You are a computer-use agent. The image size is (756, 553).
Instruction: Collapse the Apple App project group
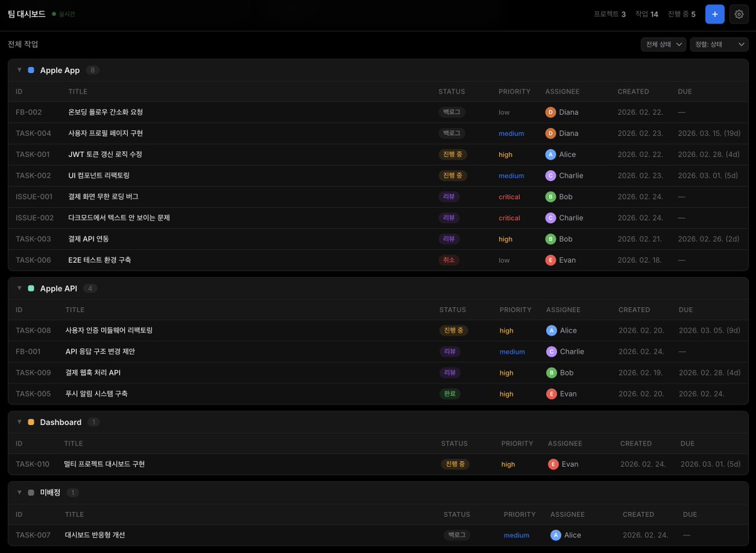point(20,70)
